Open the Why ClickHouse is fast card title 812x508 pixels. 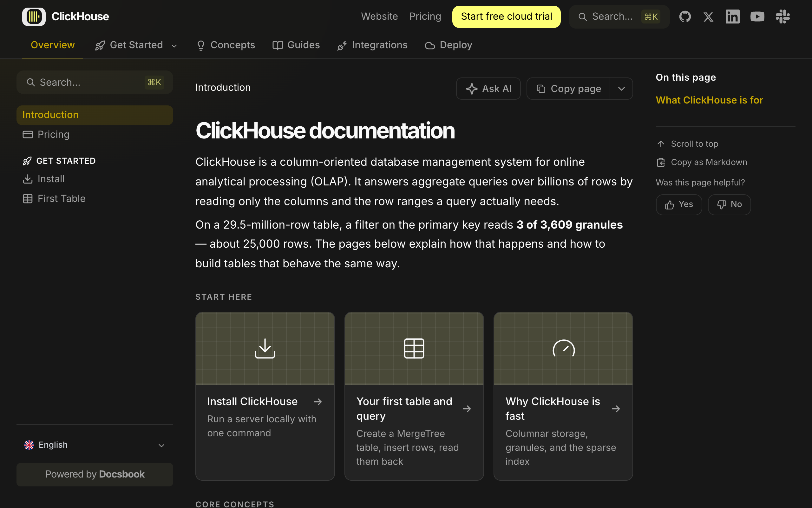(x=553, y=409)
